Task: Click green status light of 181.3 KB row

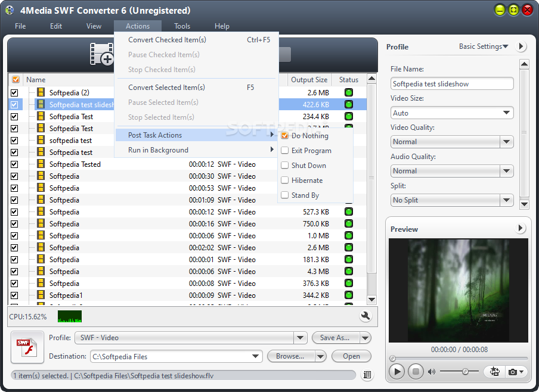Action: click(x=349, y=259)
